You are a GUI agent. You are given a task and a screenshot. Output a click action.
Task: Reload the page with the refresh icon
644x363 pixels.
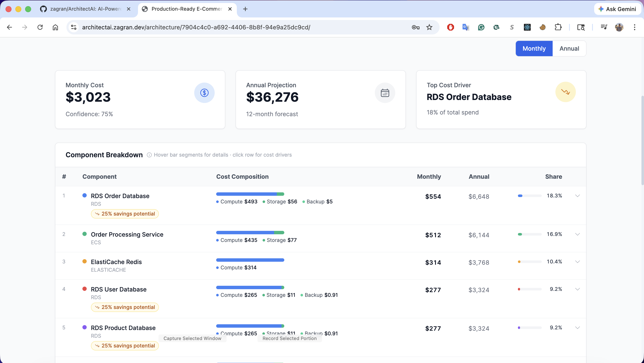[x=40, y=27]
